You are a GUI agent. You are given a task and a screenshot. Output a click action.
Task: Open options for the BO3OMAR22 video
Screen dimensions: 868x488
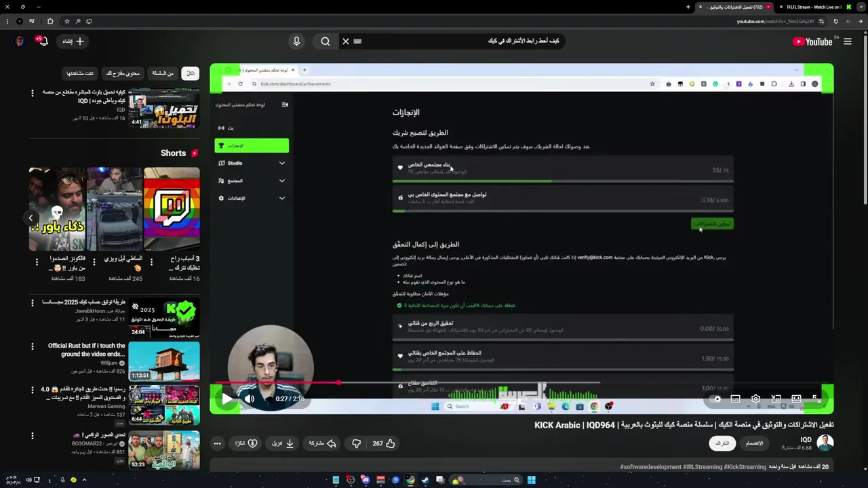(x=33, y=436)
